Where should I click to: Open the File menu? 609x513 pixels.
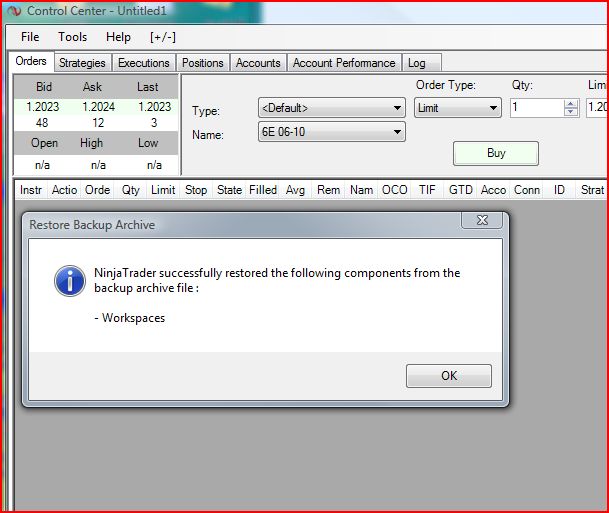coord(30,37)
